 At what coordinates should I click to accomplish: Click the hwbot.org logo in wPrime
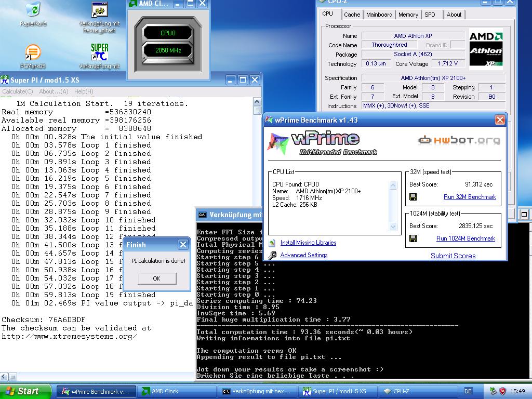459,140
